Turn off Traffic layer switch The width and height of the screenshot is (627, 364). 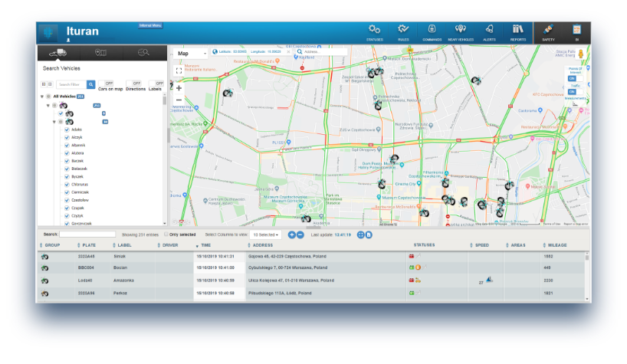point(575,91)
